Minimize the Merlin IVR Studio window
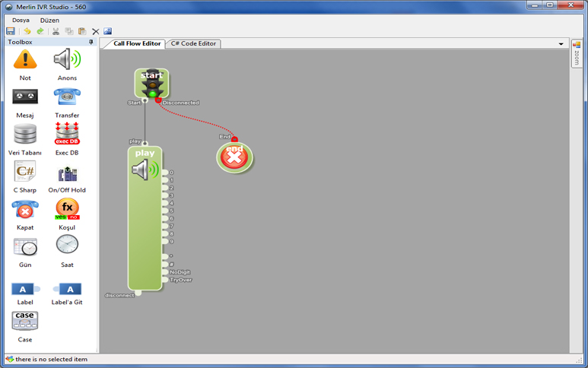588x368 pixels. pos(535,5)
